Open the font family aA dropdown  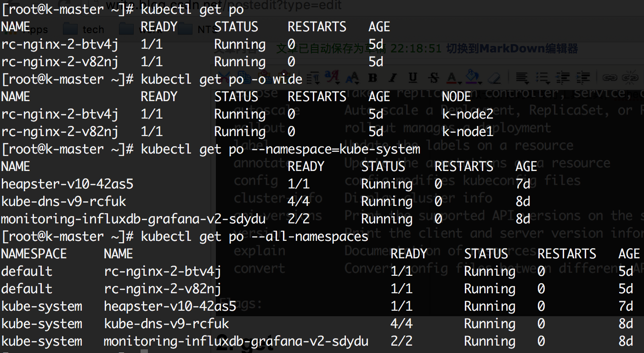point(332,78)
